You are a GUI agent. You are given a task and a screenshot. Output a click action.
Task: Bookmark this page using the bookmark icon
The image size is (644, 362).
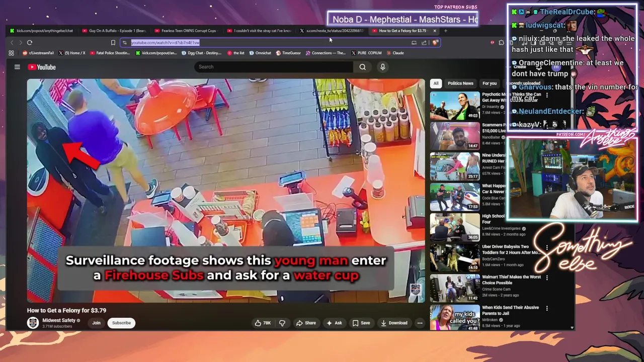113,43
